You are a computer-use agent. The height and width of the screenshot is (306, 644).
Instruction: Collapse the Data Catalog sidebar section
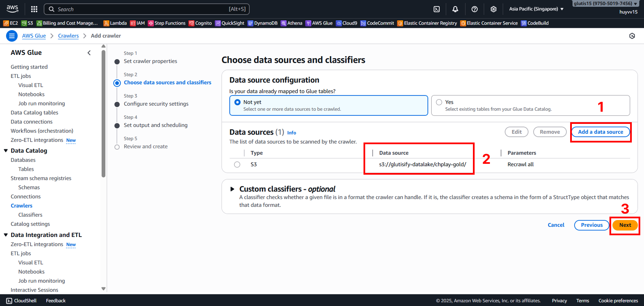pyautogui.click(x=6, y=151)
